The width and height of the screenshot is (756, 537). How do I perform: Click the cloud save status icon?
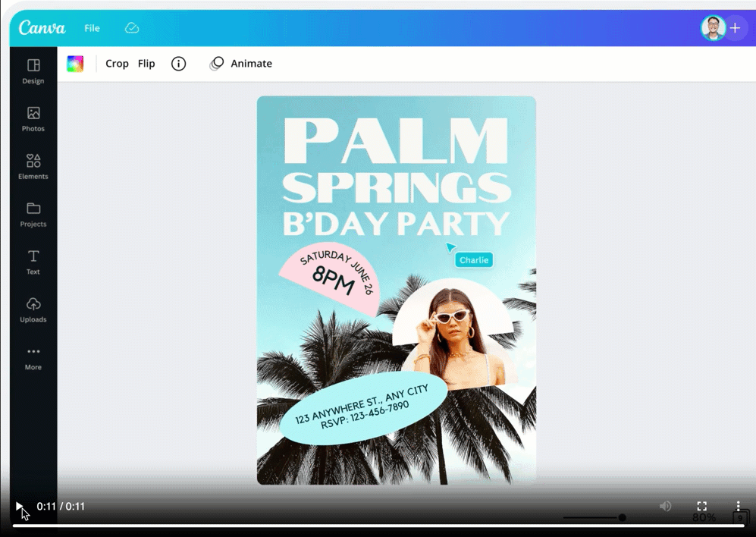pos(132,28)
